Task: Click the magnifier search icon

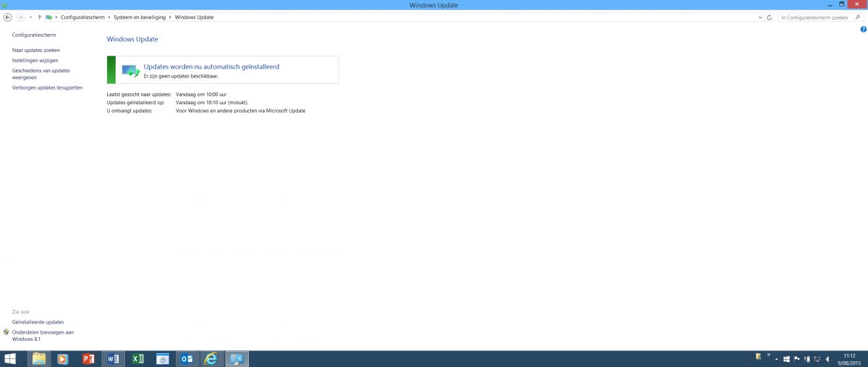Action: click(x=859, y=17)
